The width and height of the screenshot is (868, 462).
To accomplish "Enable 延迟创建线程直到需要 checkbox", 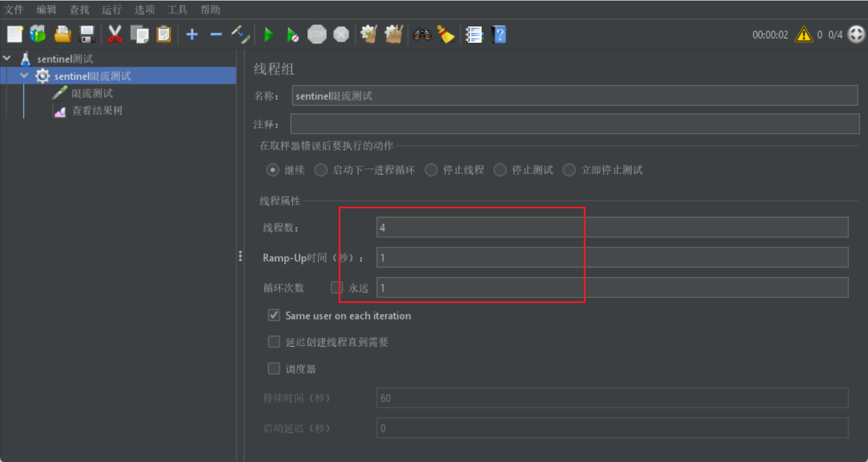I will (274, 342).
